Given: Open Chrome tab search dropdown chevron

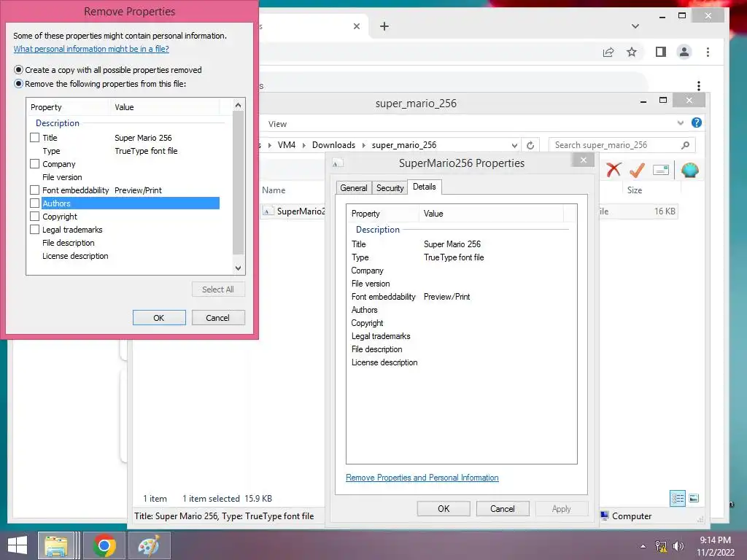Looking at the screenshot, I should click(635, 26).
